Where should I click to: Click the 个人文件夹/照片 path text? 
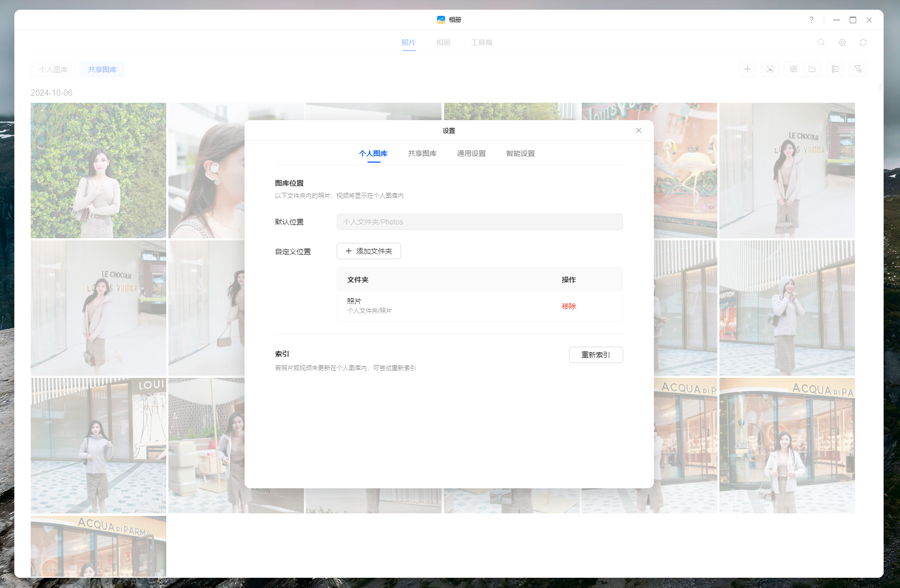[369, 311]
